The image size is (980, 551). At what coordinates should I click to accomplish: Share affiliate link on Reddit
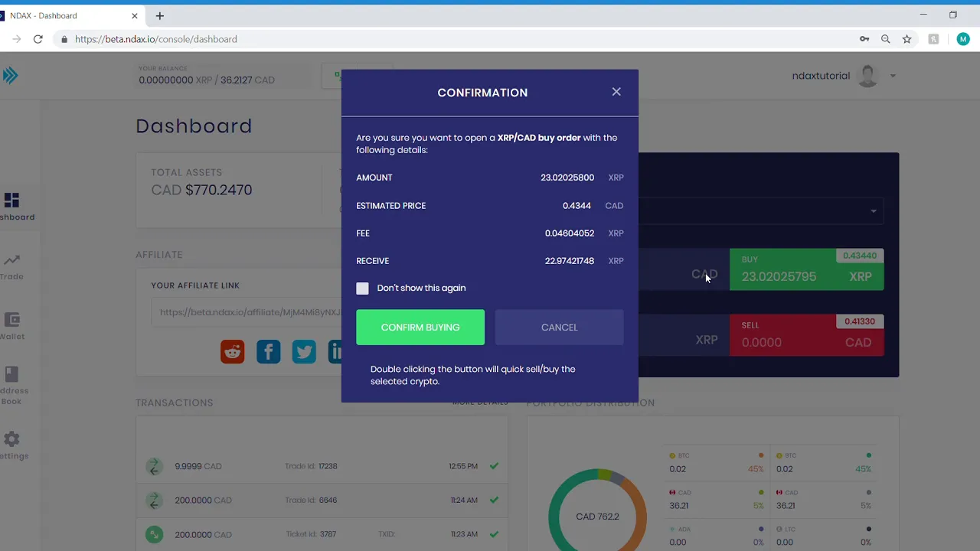[x=233, y=351]
